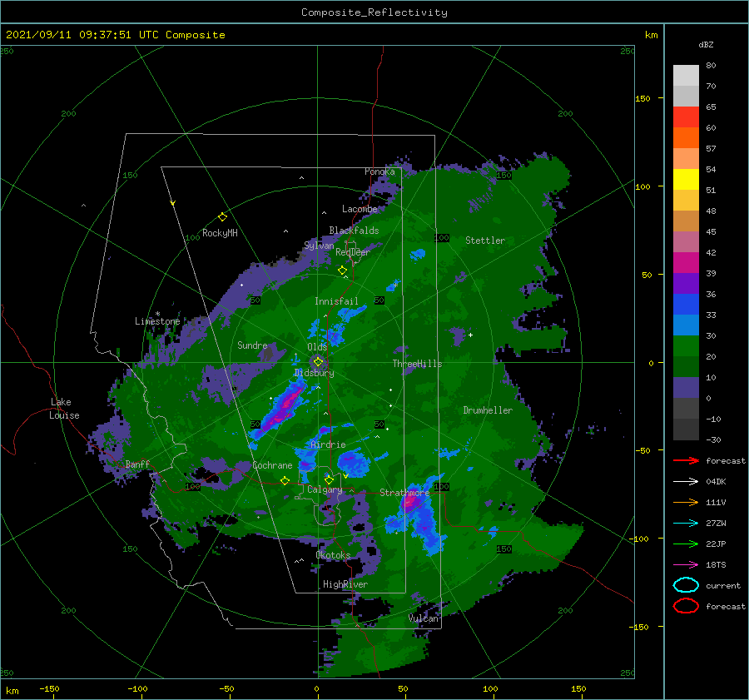Click the RedDeer city label
Screen dimensions: 749x700
pyautogui.click(x=353, y=252)
